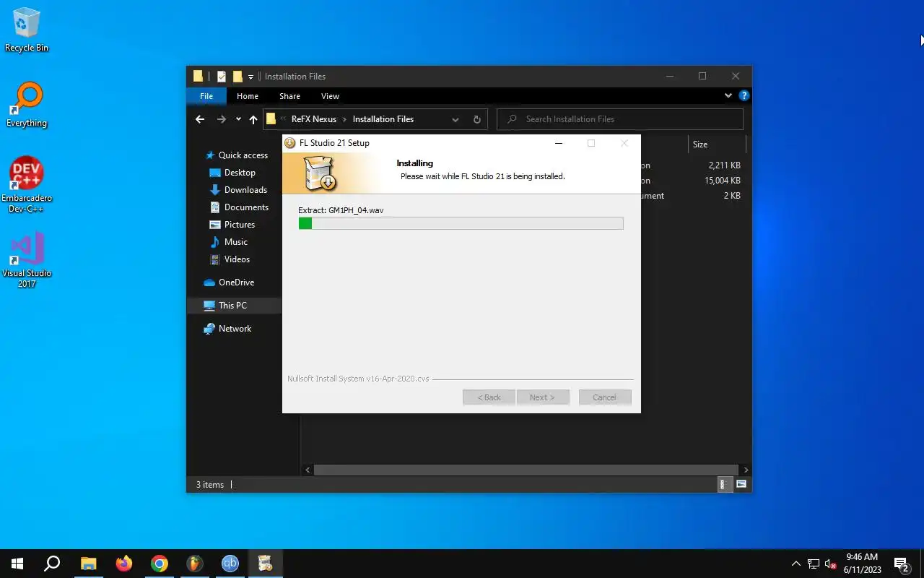Select the FL Studio Setup installer taskbar icon
This screenshot has height=578, width=924.
click(265, 564)
